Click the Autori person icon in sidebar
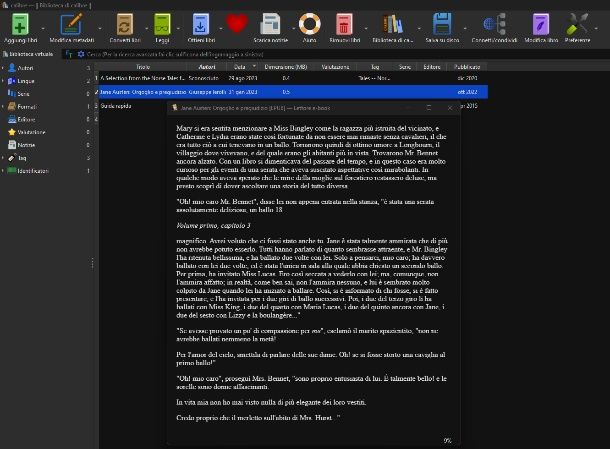The image size is (610, 449). [x=12, y=68]
